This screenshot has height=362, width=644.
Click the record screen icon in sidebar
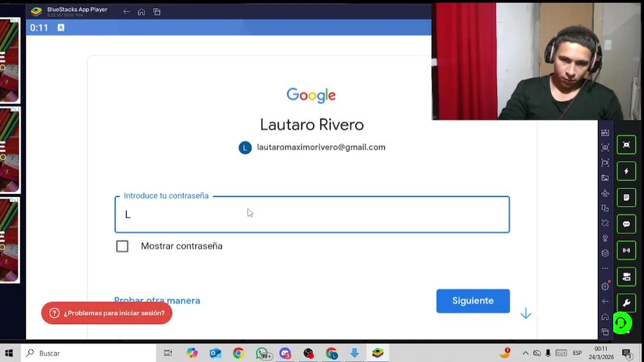tap(605, 162)
